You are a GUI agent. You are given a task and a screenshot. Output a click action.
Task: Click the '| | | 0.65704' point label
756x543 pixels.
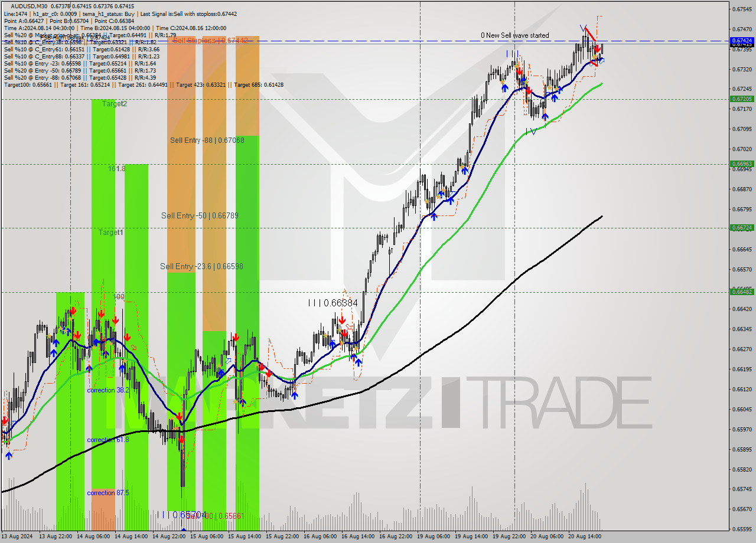tap(182, 515)
